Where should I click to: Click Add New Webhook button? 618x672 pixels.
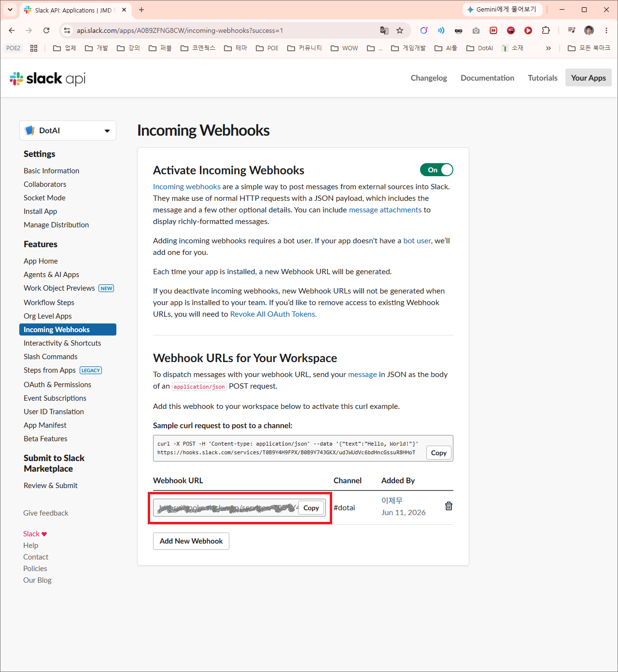coord(191,541)
